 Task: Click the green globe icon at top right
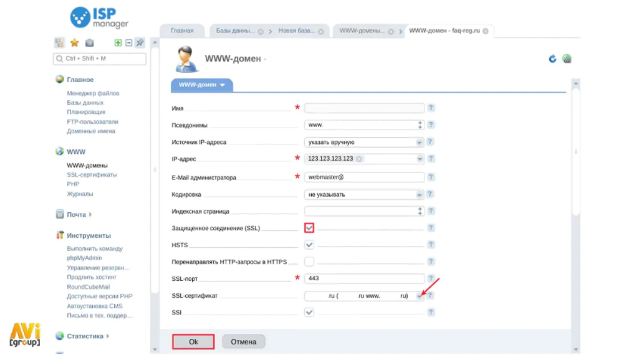pos(567,59)
